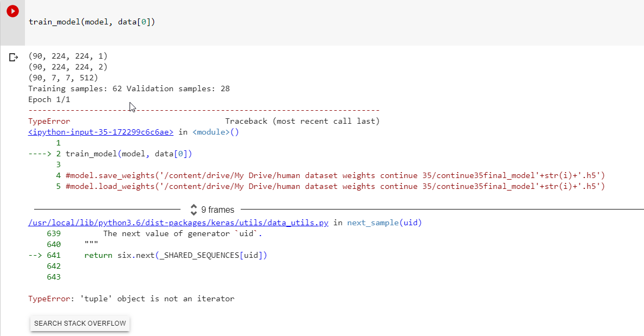Click the cell output indicator icon
This screenshot has width=644, height=336.
(12, 56)
